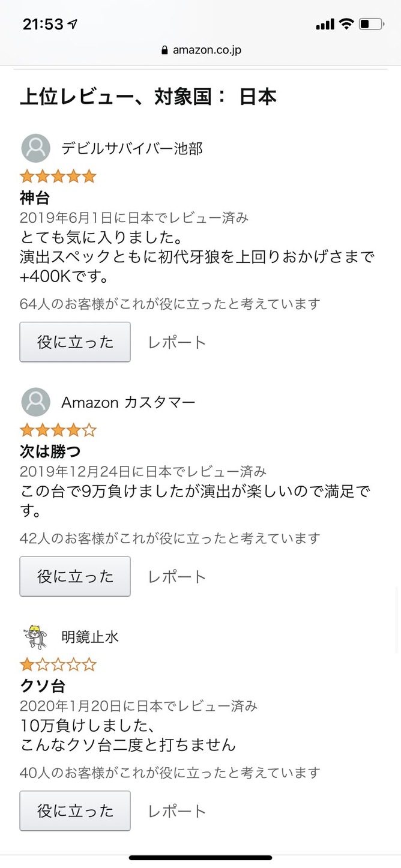Tap the Amazon カスタマー profile avatar
Viewport: 401px width, 868px height.
click(x=35, y=402)
